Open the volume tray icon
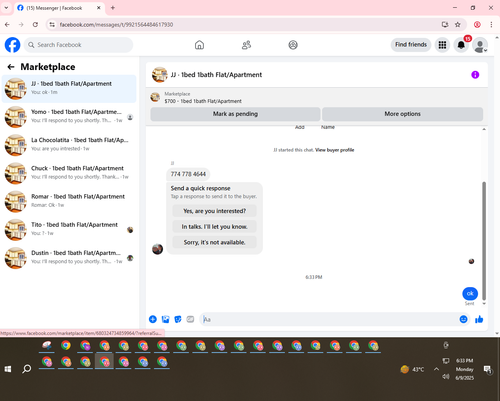This screenshot has width=500, height=401. pyautogui.click(x=446, y=377)
